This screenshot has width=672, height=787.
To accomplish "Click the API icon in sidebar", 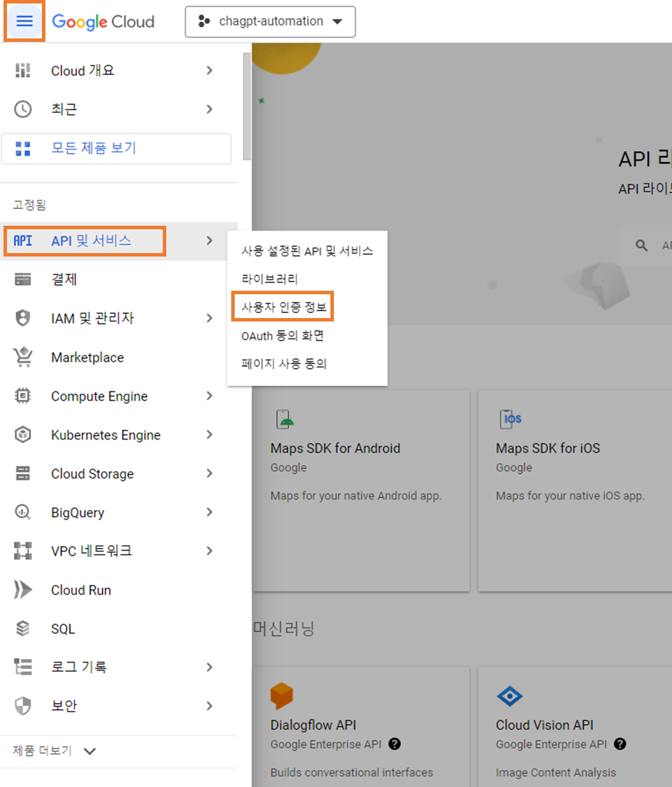I will click(x=22, y=241).
